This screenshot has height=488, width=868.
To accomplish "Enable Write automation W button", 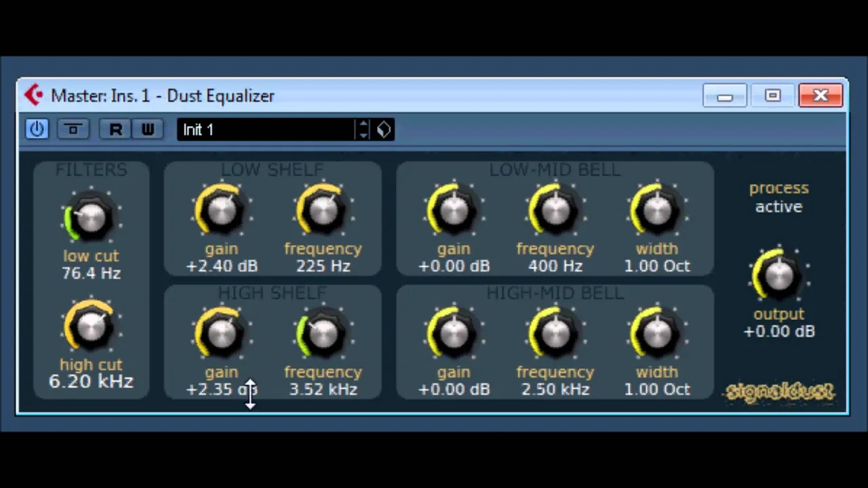I will pos(147,129).
